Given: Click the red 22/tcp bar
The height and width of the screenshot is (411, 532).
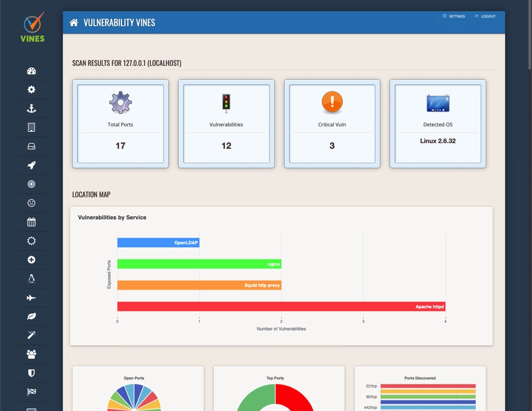Looking at the screenshot, I should 428,386.
